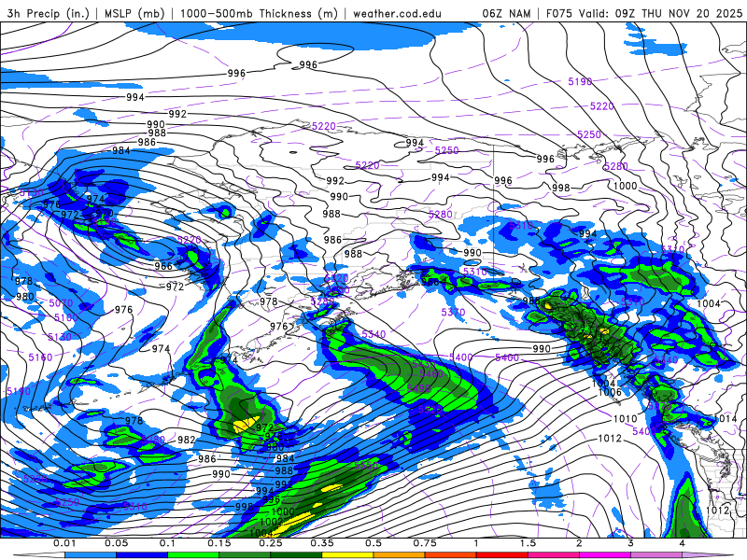Click the purple 5160 thickness label

40,357
